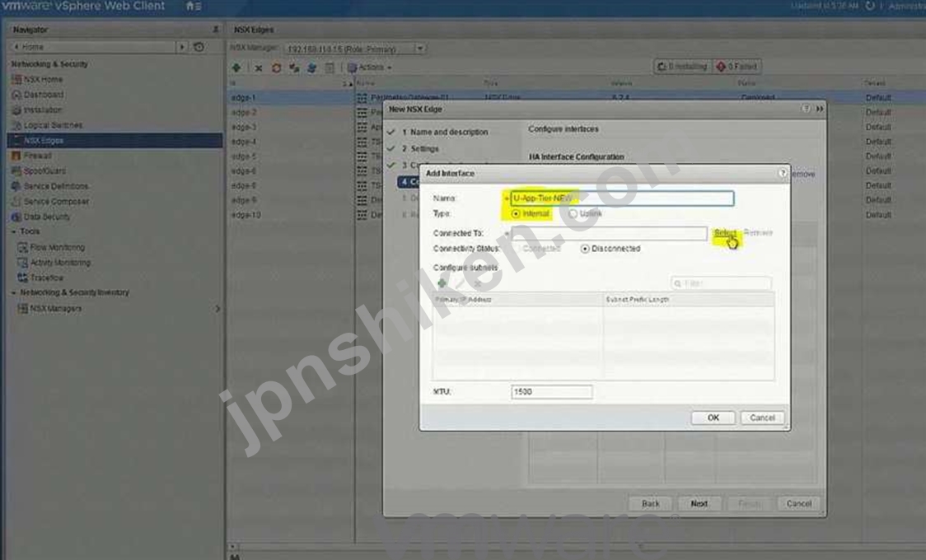Click the 0 Failed status button
The height and width of the screenshot is (560, 926).
pyautogui.click(x=737, y=67)
